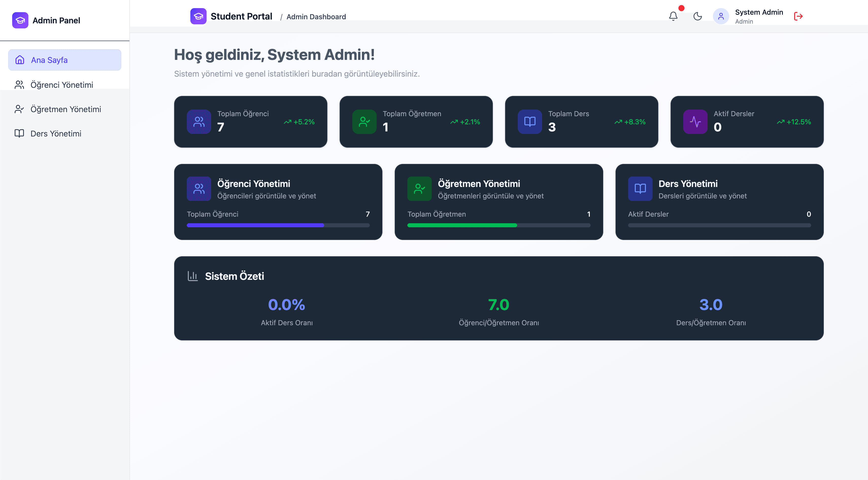Click the Toplam Öğrenci purple progress bar
The height and width of the screenshot is (480, 868).
point(255,225)
